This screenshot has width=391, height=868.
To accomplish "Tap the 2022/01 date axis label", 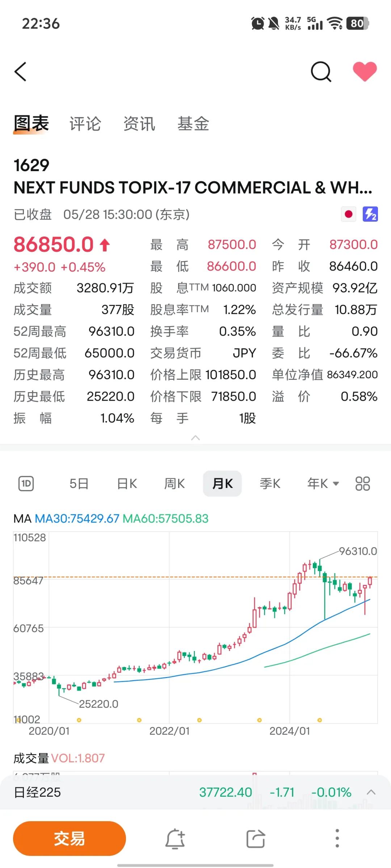I will [x=169, y=731].
